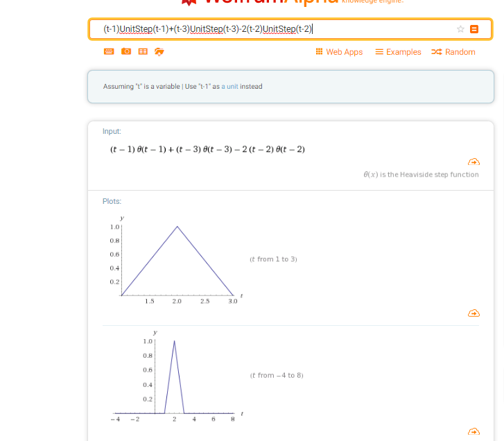Click the plot spanning t from -4 to 8

click(x=173, y=377)
